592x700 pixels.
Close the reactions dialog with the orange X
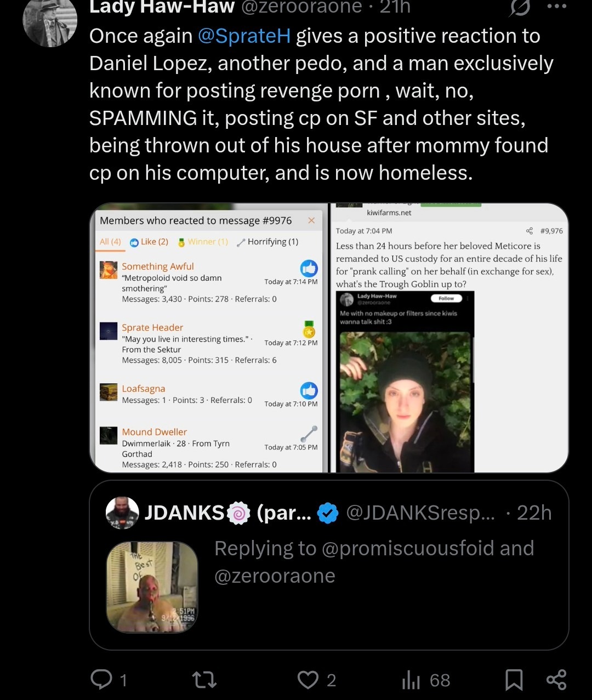(x=311, y=220)
